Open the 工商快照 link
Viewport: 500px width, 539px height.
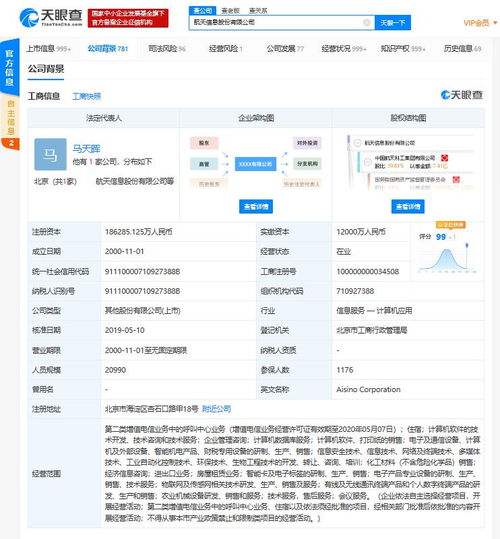tap(87, 96)
